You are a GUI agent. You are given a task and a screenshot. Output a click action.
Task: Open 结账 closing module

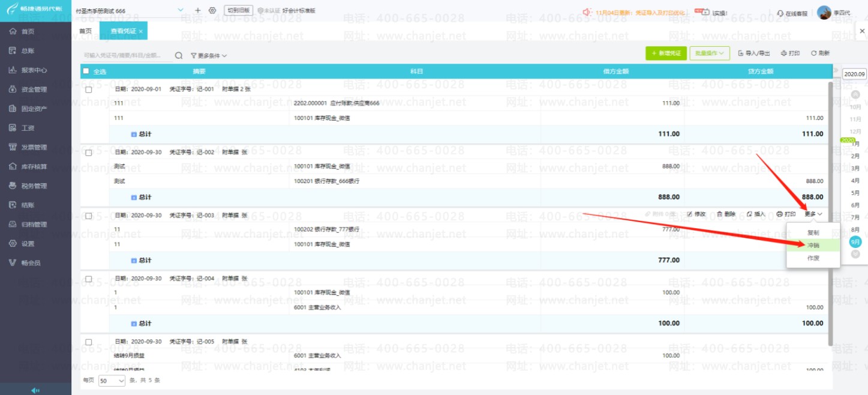point(28,205)
